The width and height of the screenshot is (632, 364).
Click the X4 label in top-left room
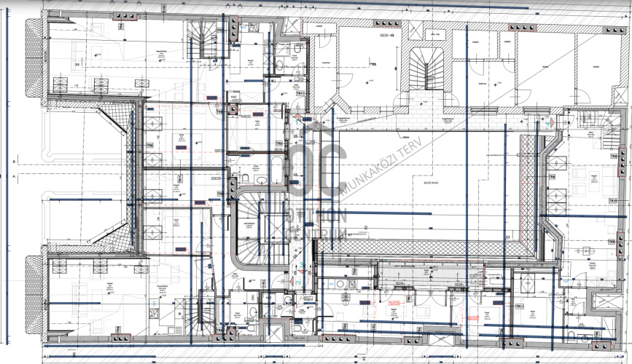pyautogui.click(x=77, y=65)
